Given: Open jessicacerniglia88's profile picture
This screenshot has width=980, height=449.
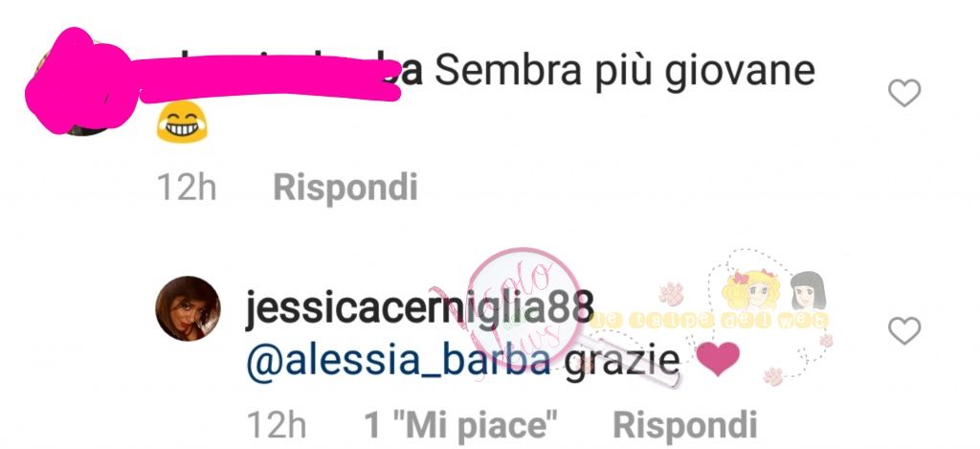Looking at the screenshot, I should tap(188, 308).
